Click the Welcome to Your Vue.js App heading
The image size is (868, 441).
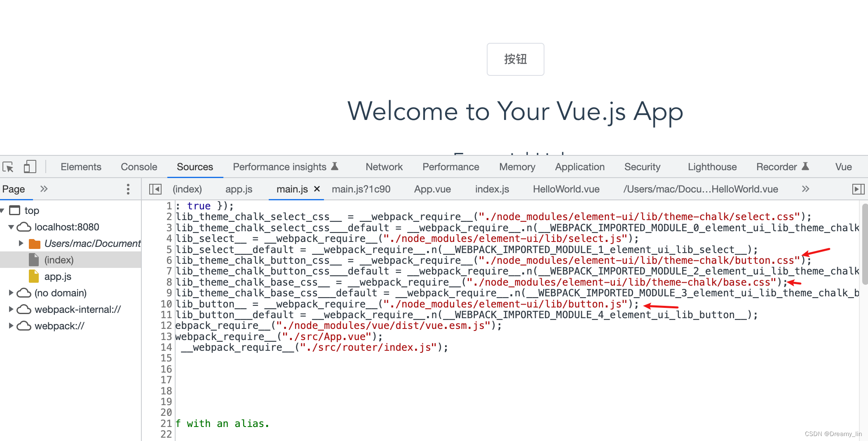[x=515, y=112]
